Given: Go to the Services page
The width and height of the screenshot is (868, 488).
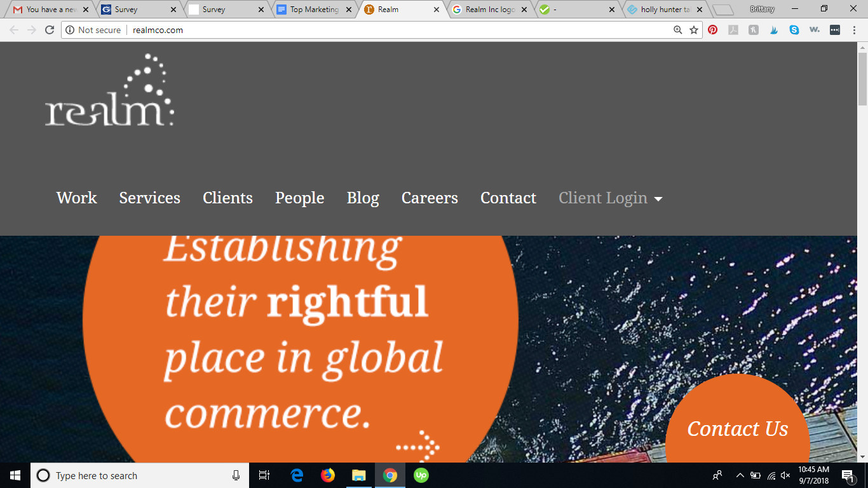Looking at the screenshot, I should coord(150,198).
